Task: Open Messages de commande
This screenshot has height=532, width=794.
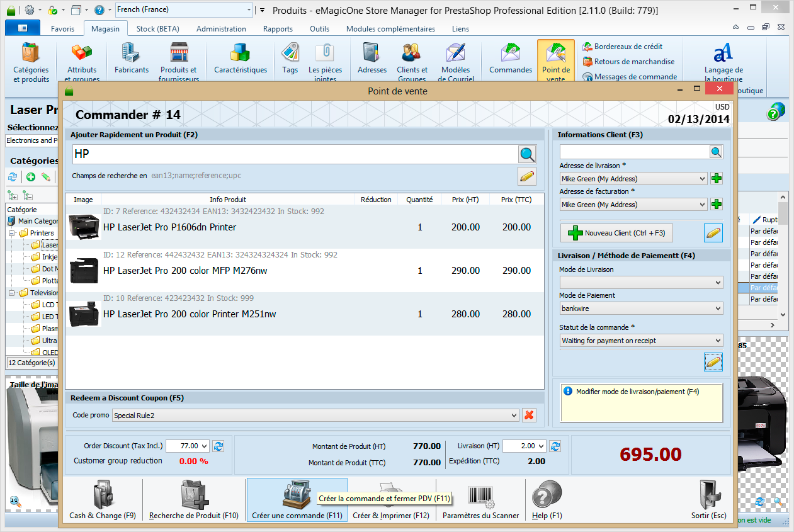Action: pos(630,77)
